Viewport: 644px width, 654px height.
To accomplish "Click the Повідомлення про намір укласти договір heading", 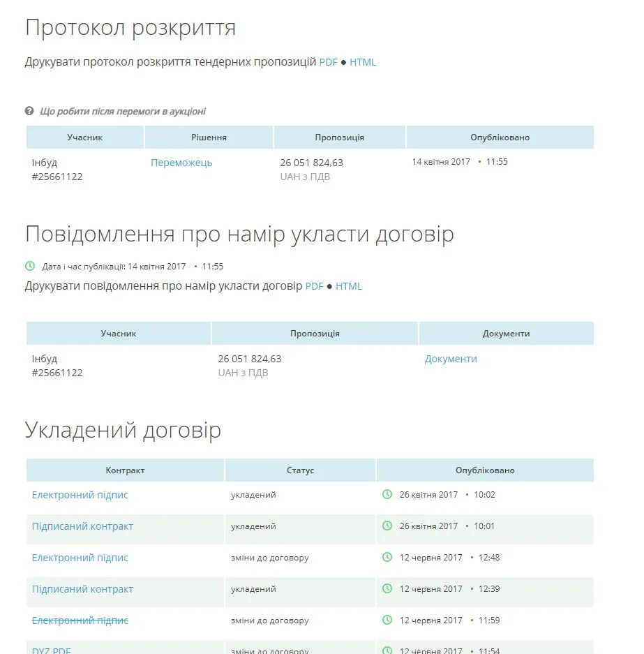I will tap(240, 234).
